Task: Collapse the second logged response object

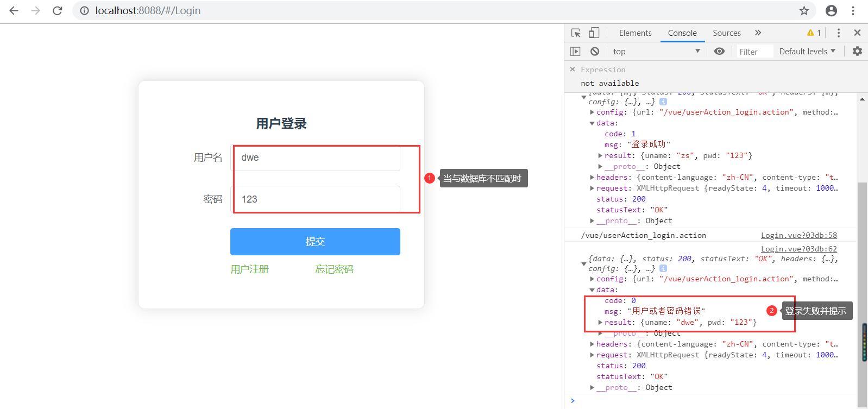Action: point(584,264)
